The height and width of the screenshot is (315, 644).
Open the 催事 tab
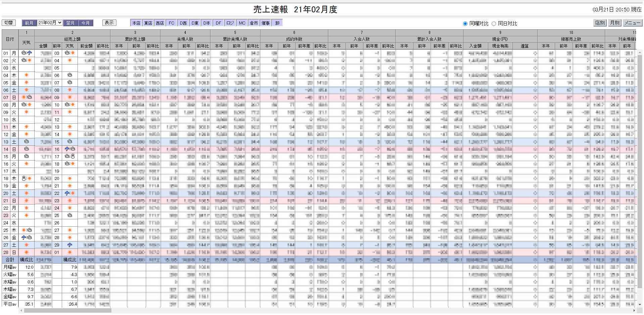point(265,23)
